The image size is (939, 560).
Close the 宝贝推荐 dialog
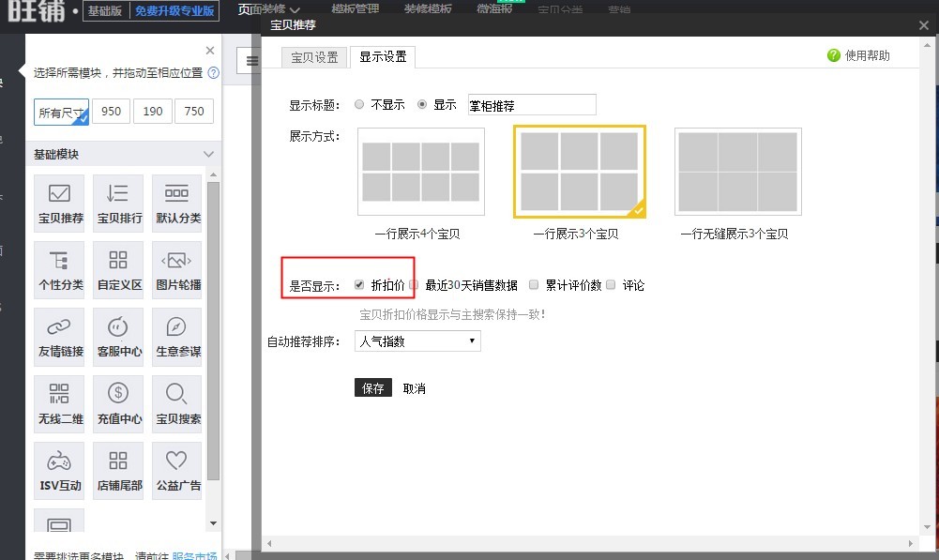pyautogui.click(x=923, y=25)
